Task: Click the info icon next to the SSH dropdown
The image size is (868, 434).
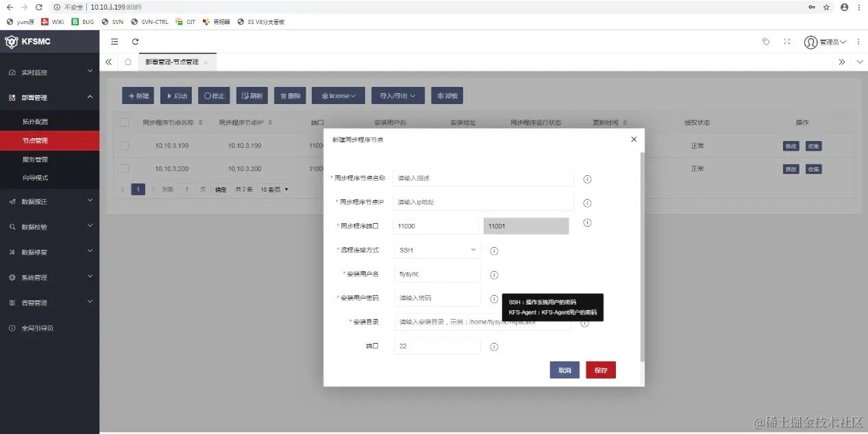Action: 494,251
